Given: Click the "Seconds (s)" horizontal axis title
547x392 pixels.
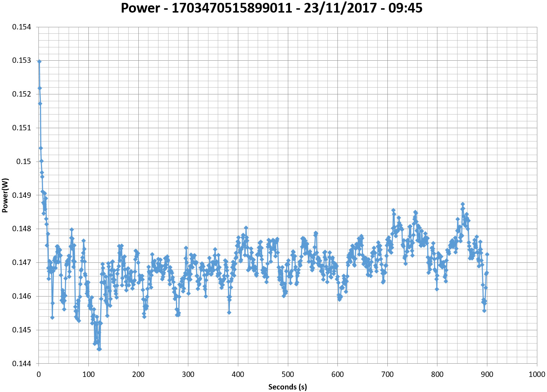Looking at the screenshot, I should tap(288, 387).
